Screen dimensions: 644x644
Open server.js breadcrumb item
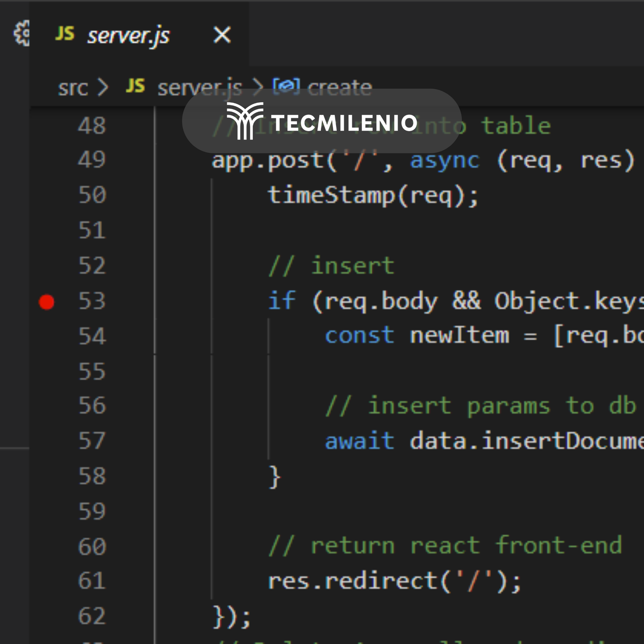point(200,88)
